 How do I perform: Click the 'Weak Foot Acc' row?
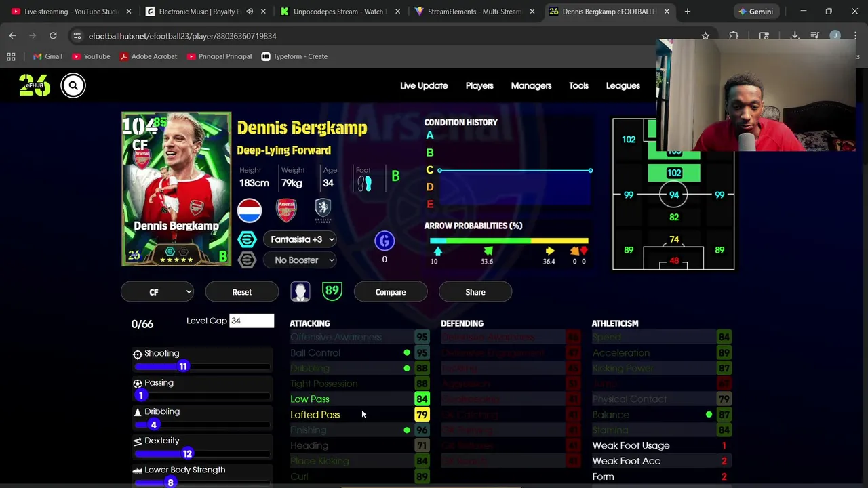663,461
